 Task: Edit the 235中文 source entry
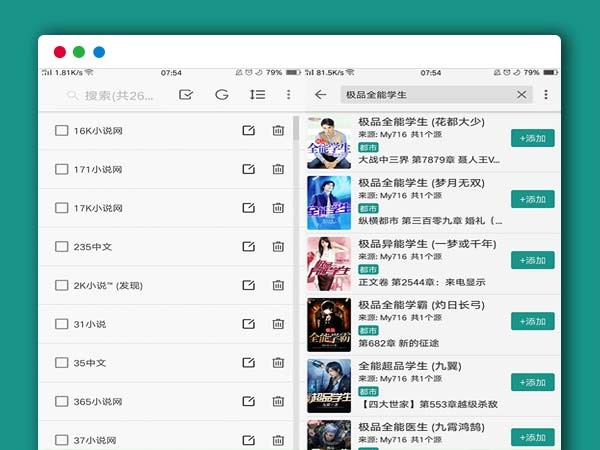[248, 247]
